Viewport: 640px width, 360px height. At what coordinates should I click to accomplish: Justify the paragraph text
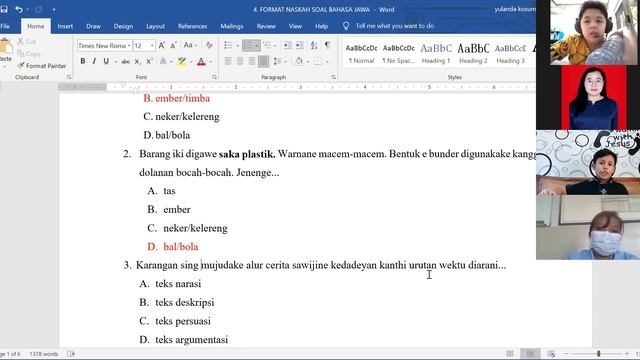[x=263, y=61]
